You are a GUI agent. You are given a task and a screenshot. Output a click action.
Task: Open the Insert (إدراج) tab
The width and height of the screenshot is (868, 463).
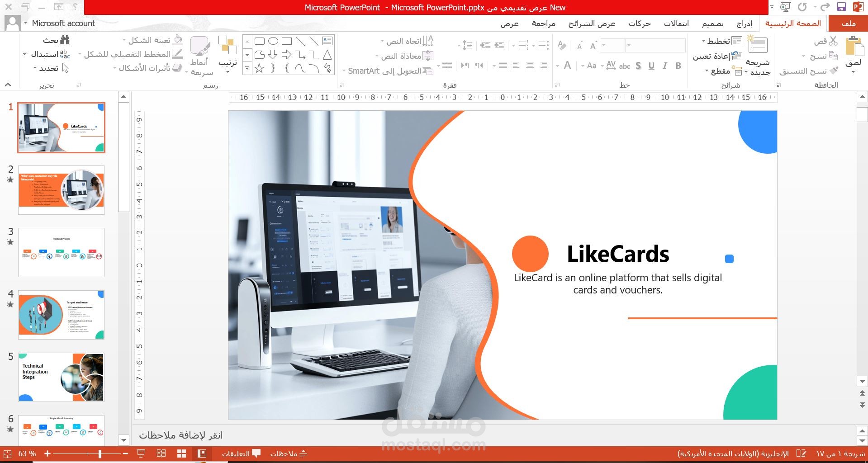click(745, 24)
